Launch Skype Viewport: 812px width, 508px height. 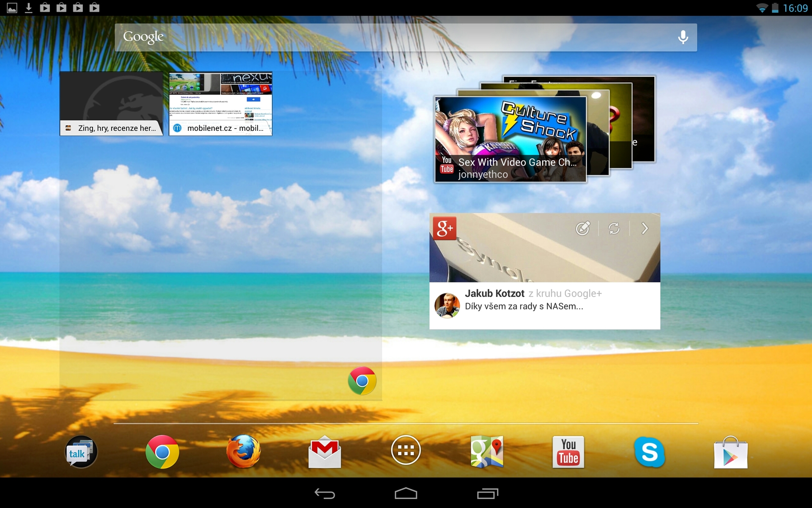[x=650, y=452]
